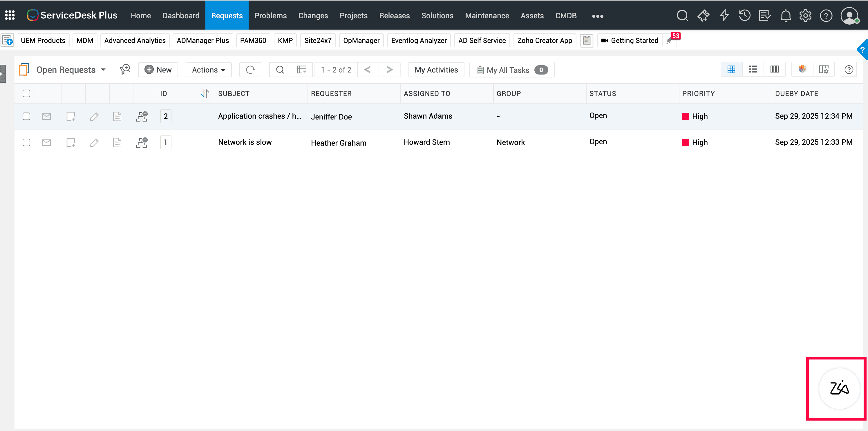Switch to the Kanban view icon
Image resolution: width=868 pixels, height=431 pixels.
[x=774, y=69]
